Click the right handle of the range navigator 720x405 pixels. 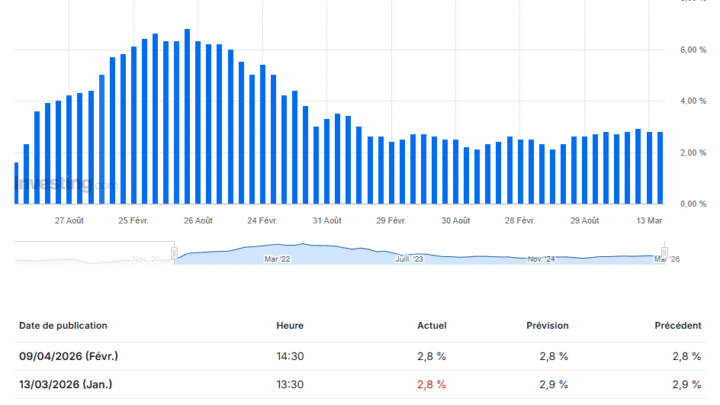pyautogui.click(x=664, y=253)
